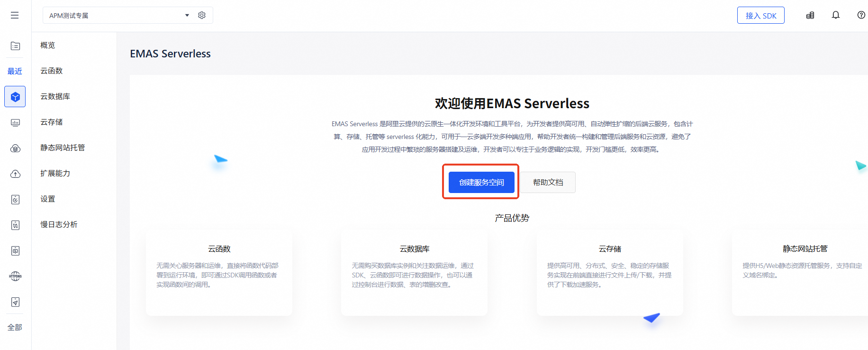Click the 静态网站托管 card title
The width and height of the screenshot is (868, 350).
[805, 249]
